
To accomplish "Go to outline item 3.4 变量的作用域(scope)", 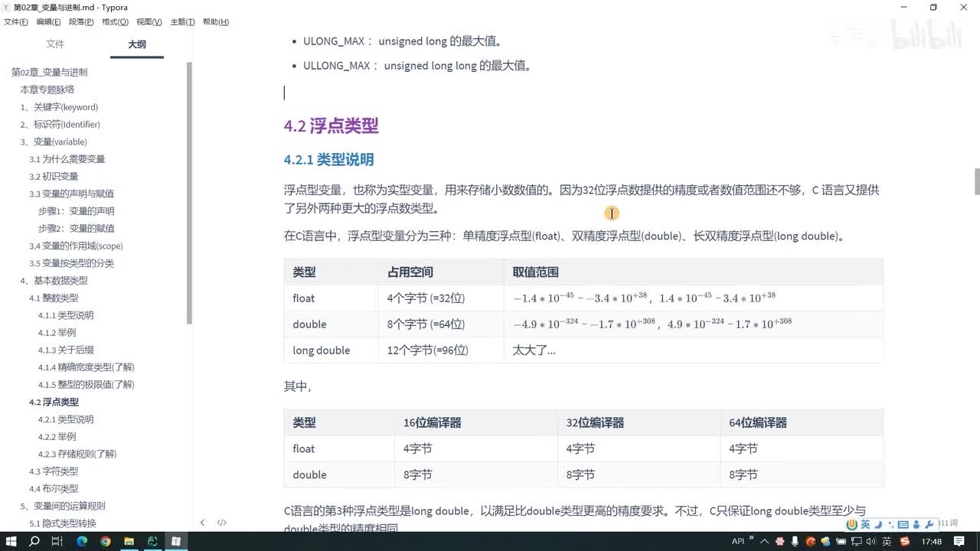I will click(x=76, y=246).
